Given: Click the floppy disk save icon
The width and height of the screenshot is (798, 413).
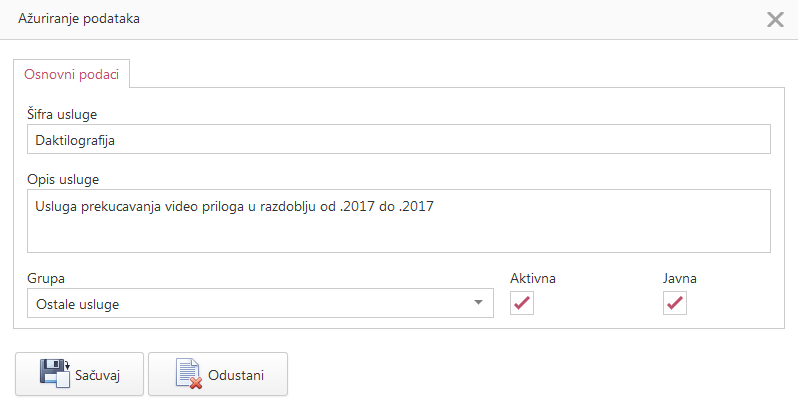Looking at the screenshot, I should 54,373.
